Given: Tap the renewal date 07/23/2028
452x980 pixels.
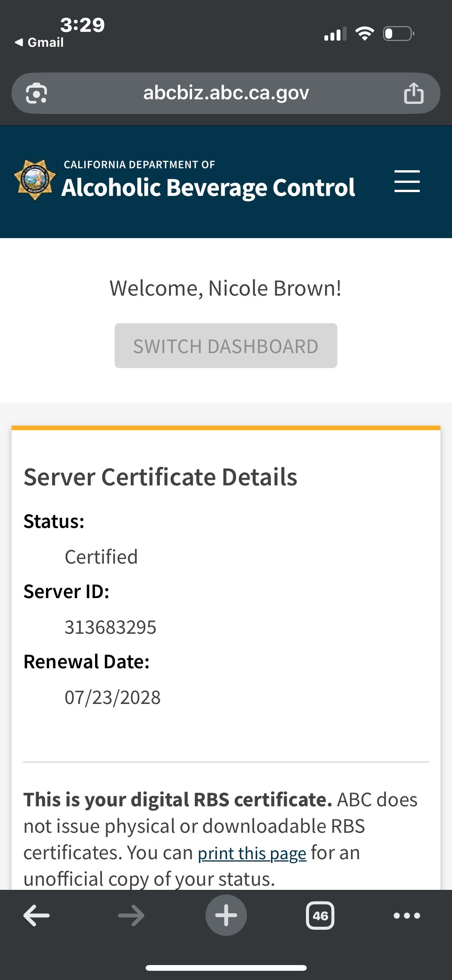Looking at the screenshot, I should point(112,697).
